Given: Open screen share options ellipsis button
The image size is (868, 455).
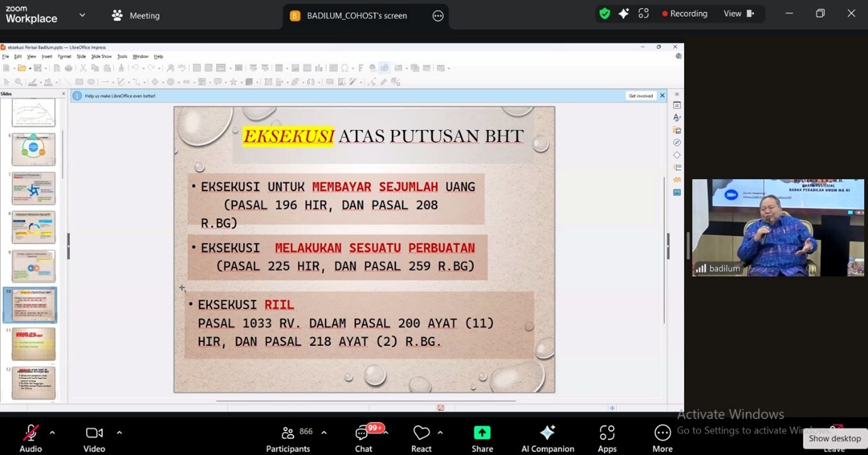Looking at the screenshot, I should pyautogui.click(x=438, y=16).
